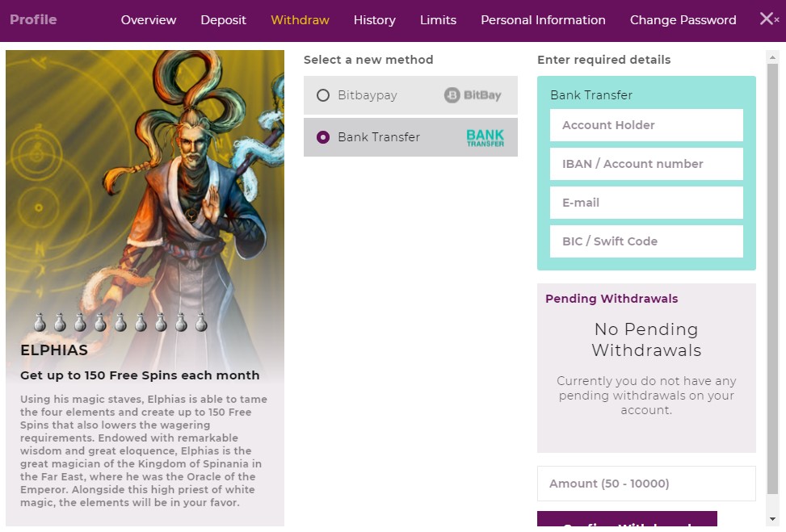
Task: Click the 'Enter required details' label
Action: coord(604,60)
